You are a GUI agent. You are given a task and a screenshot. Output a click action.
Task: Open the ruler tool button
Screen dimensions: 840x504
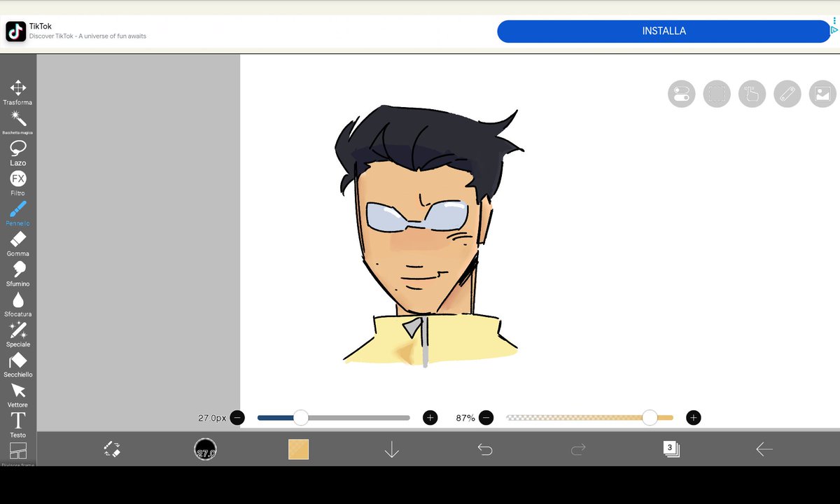coord(787,94)
